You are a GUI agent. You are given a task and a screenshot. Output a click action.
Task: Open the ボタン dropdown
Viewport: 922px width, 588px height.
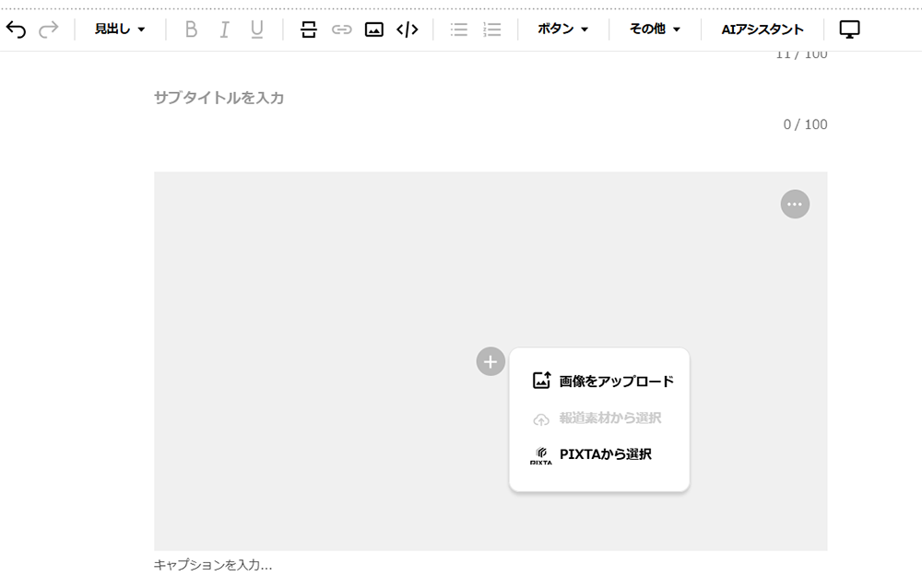tap(562, 29)
